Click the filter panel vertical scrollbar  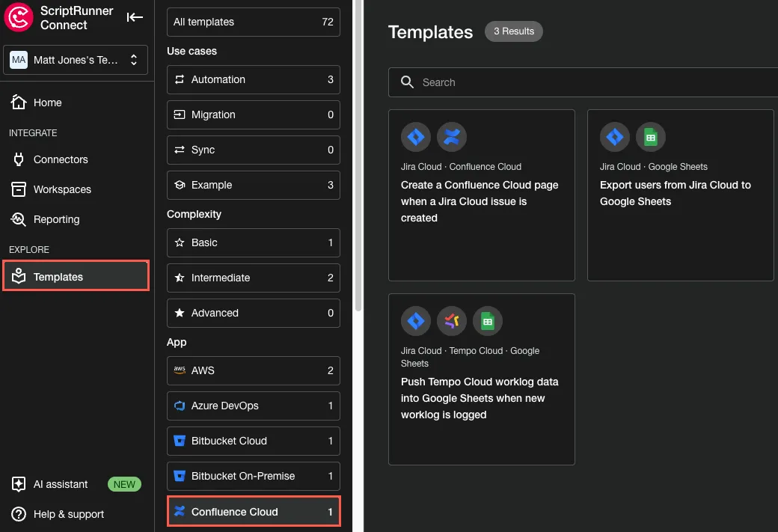click(358, 154)
